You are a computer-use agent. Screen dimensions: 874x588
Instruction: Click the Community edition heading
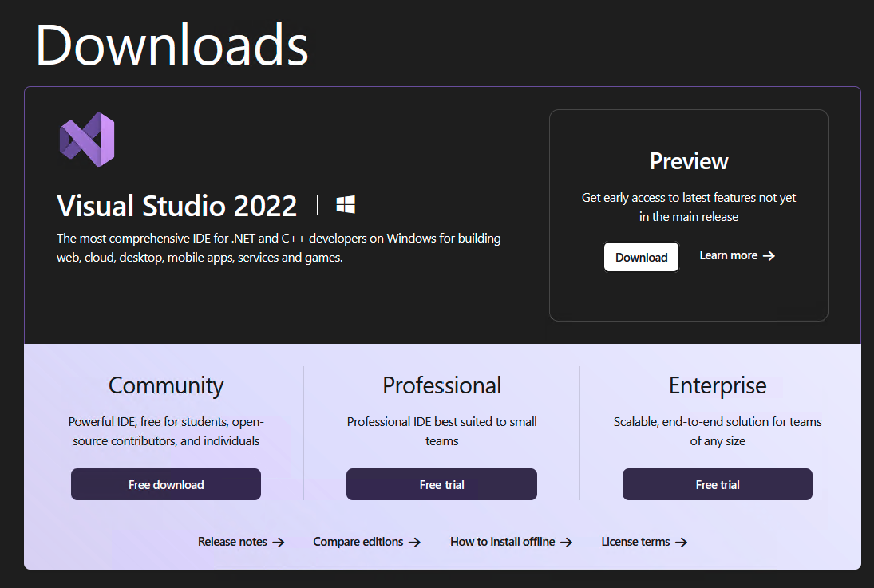pos(166,385)
